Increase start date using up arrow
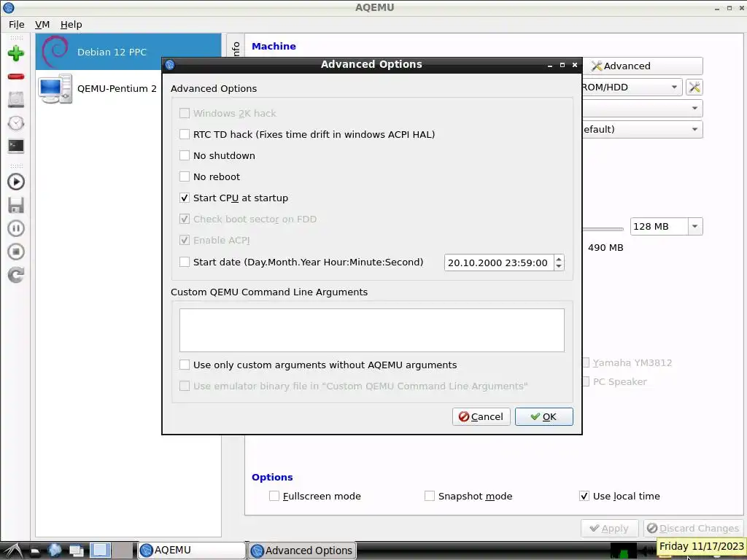 tap(559, 259)
